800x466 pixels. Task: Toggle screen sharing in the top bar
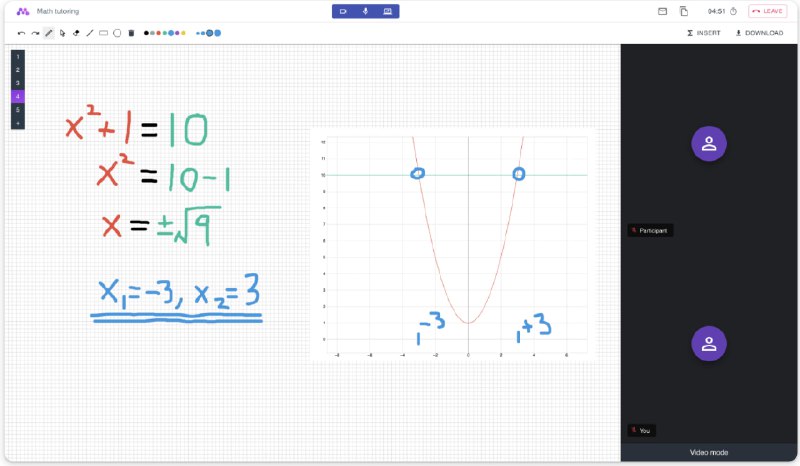click(387, 11)
